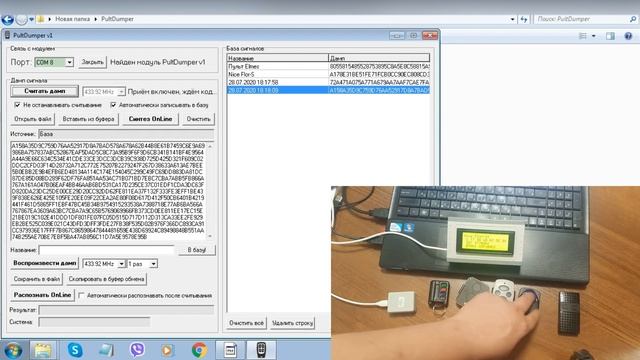Open the COM 8 port dropdown
This screenshot has height=360, width=640.
tap(69, 62)
